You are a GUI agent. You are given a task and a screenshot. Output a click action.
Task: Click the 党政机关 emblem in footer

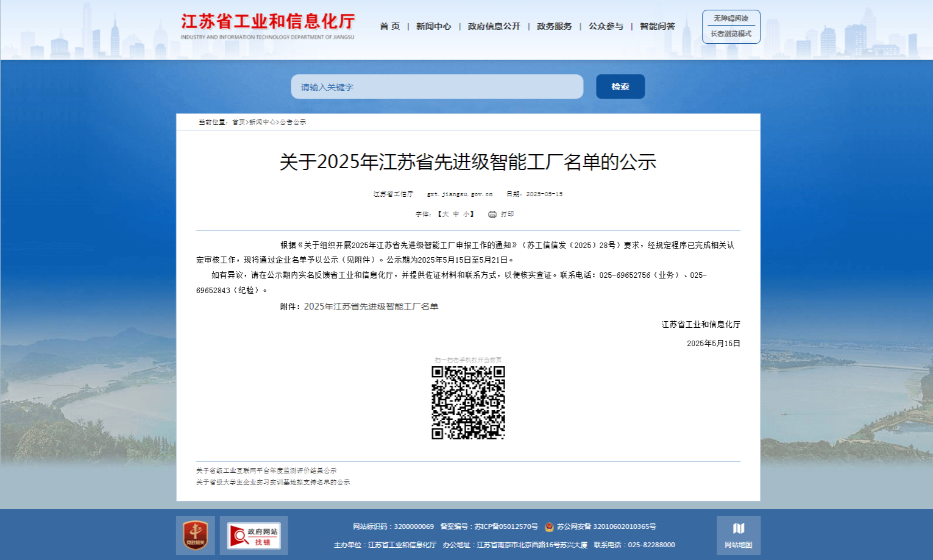click(195, 536)
